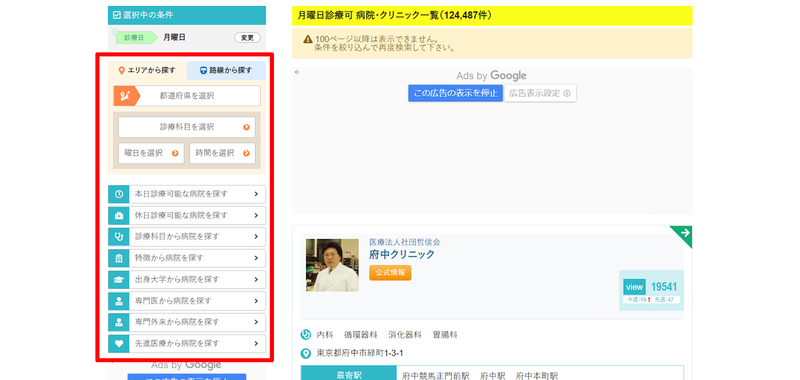Click the chevron on 先進医療から病院を探す row

[x=256, y=343]
